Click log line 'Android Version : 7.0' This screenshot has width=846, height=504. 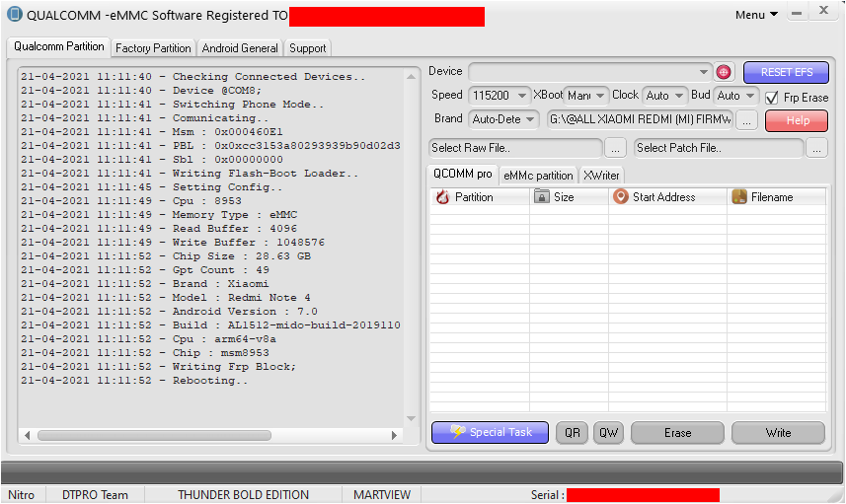pos(170,312)
